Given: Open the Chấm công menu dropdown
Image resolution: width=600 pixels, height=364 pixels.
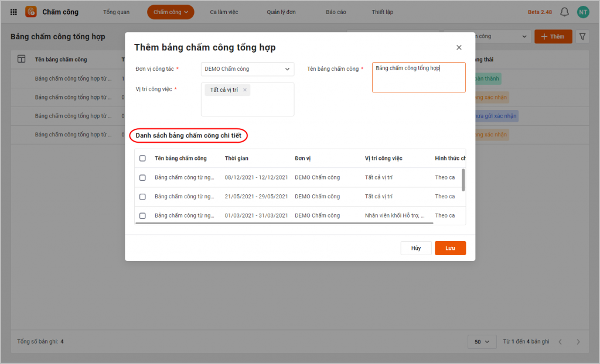Looking at the screenshot, I should (171, 12).
